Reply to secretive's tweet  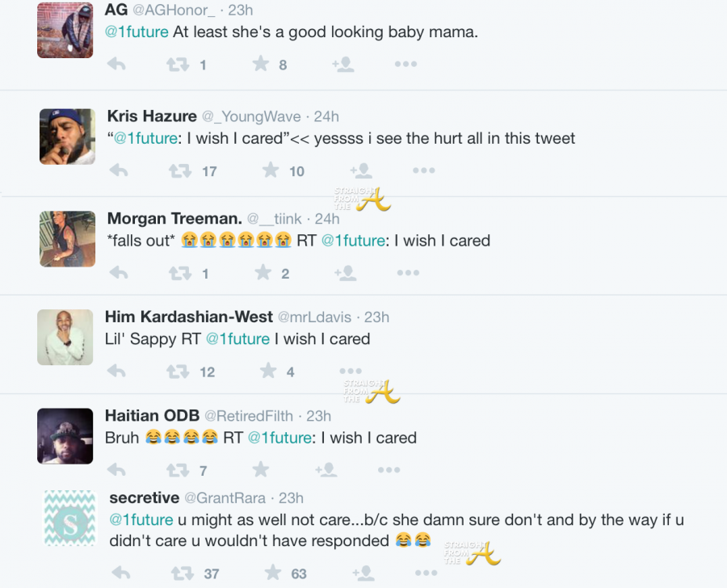120,573
